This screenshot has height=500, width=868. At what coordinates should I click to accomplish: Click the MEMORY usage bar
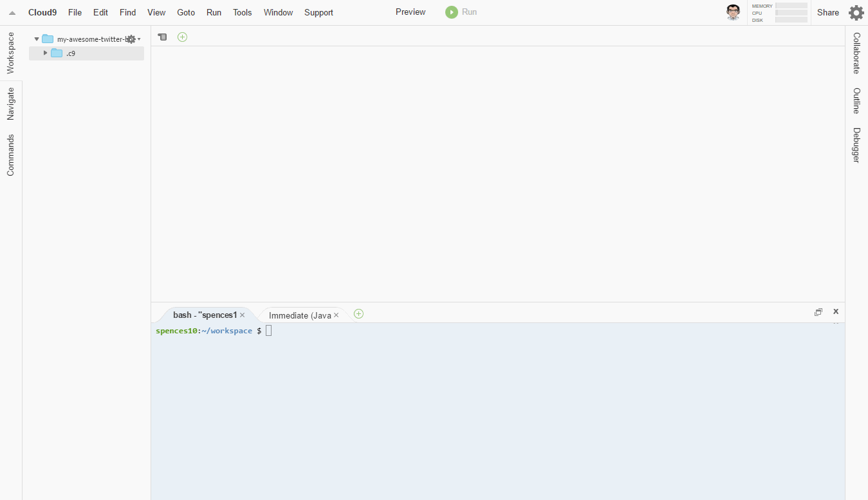(791, 5)
